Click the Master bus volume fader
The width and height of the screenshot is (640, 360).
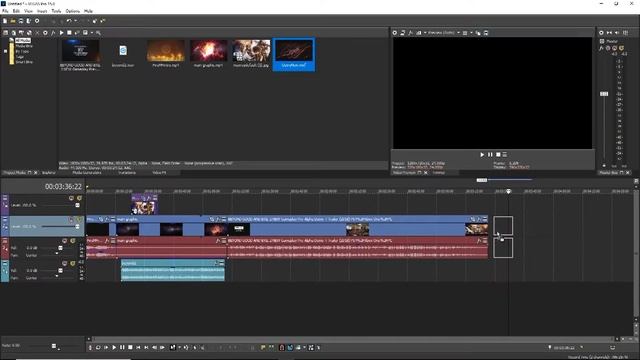click(604, 94)
